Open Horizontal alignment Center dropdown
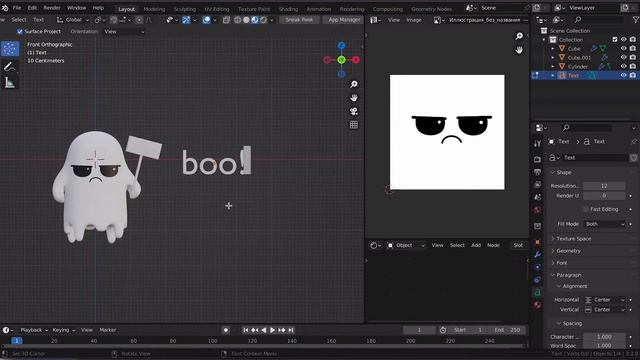The height and width of the screenshot is (360, 640). coord(604,300)
